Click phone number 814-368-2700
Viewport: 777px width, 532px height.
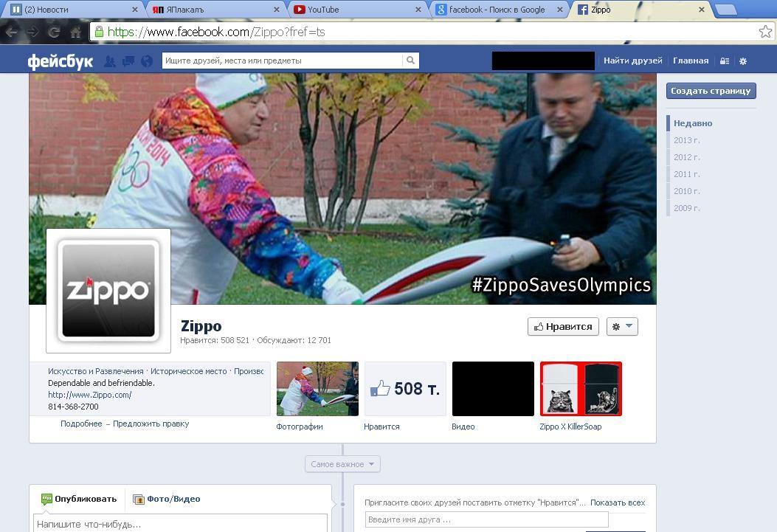click(73, 407)
